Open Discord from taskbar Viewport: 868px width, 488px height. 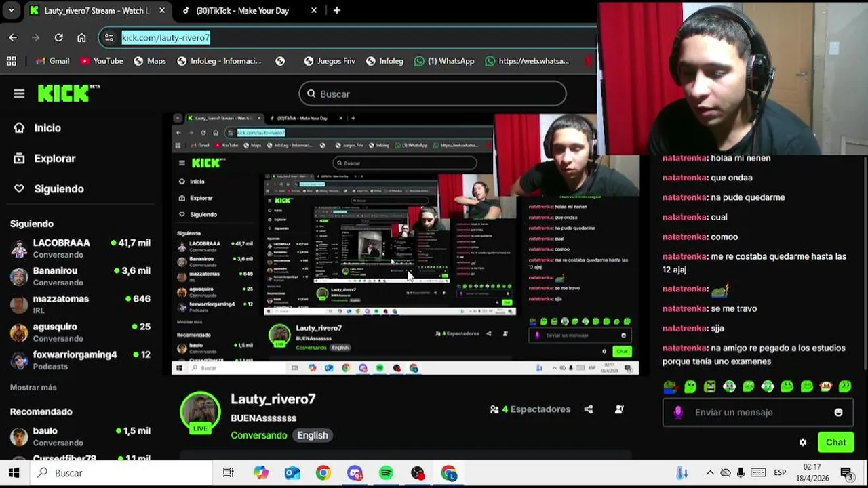[x=355, y=473]
